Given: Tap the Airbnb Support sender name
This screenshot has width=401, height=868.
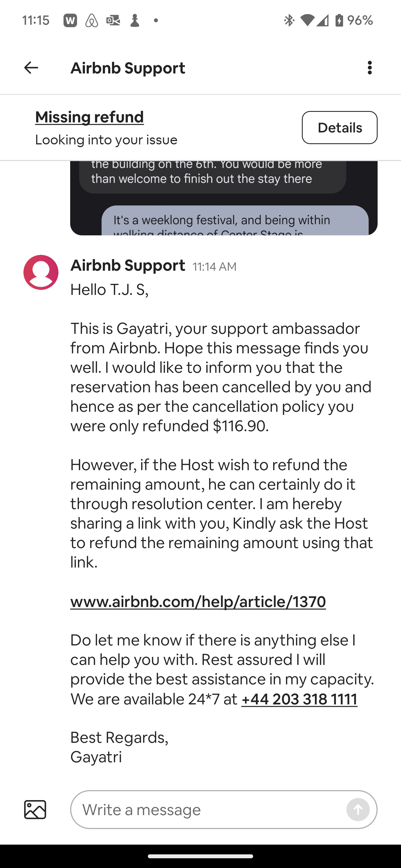Looking at the screenshot, I should [128, 265].
